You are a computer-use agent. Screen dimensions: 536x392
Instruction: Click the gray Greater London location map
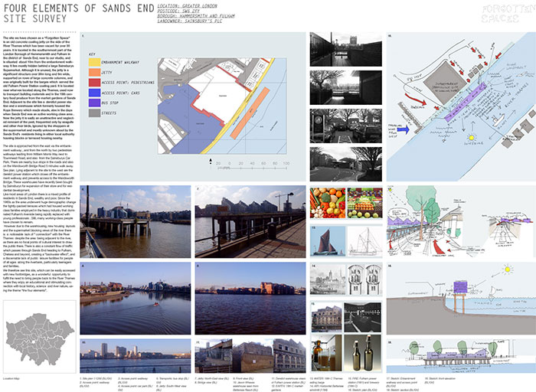point(40,339)
